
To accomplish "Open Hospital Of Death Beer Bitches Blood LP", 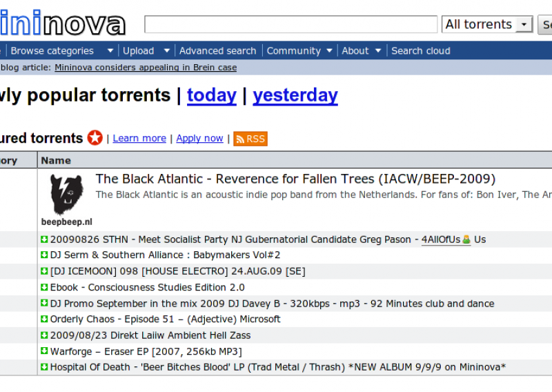I will [278, 367].
